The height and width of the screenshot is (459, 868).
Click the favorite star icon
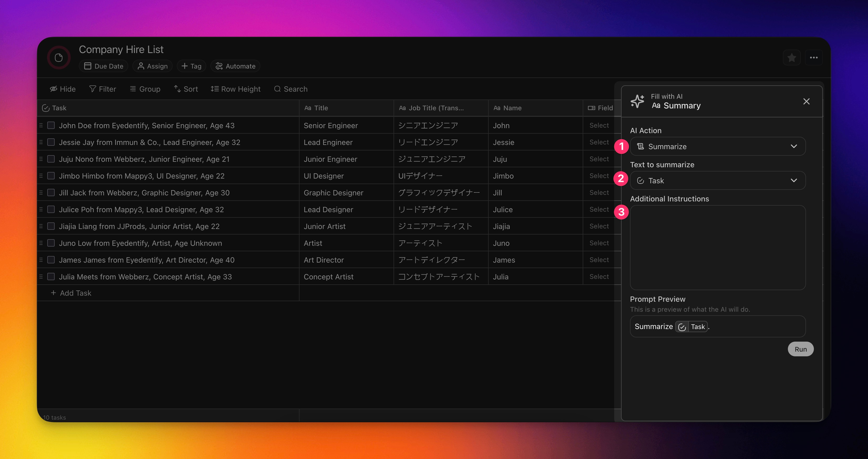pos(792,58)
